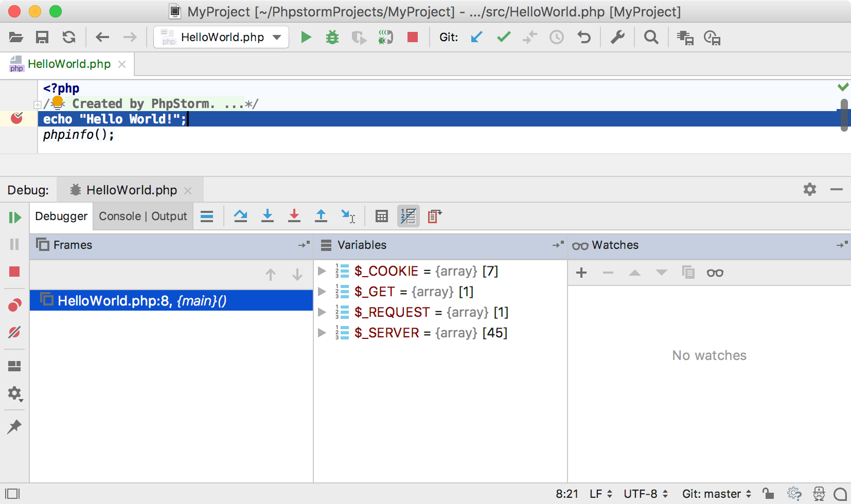Image resolution: width=851 pixels, height=504 pixels.
Task: Step out of the current frame
Action: [321, 216]
